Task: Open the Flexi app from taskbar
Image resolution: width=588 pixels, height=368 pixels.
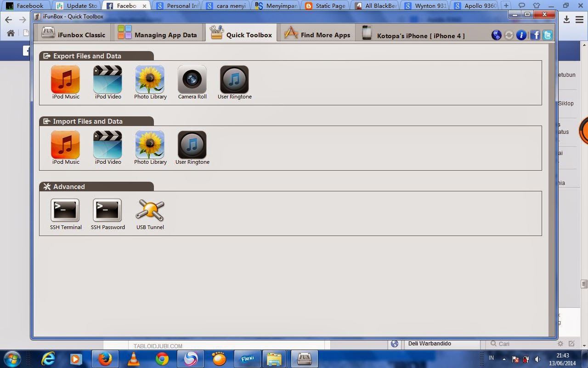Action: pos(248,359)
